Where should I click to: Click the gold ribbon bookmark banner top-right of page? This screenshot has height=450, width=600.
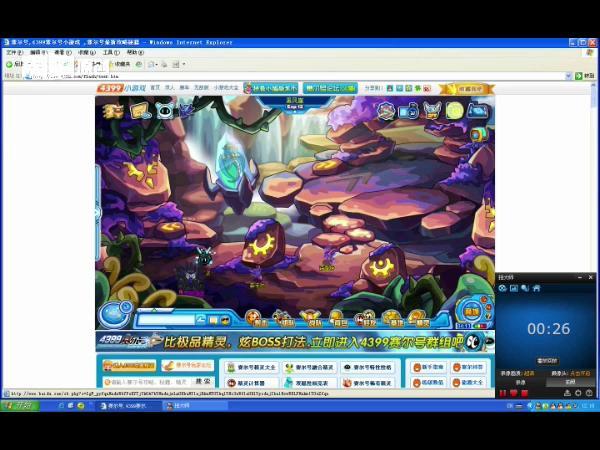click(x=466, y=89)
